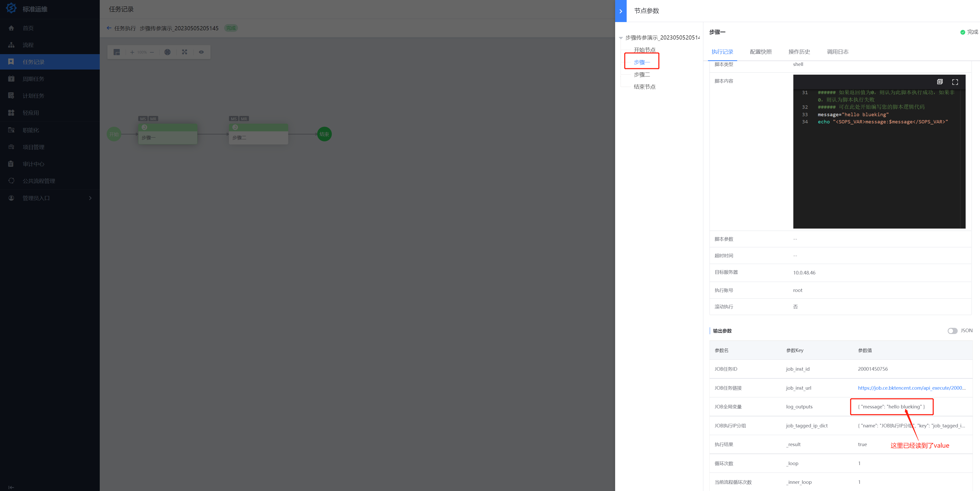Screen dimensions: 980x491
Task: Open the job_inst_url link to the JOB execution
Action: tap(911, 388)
